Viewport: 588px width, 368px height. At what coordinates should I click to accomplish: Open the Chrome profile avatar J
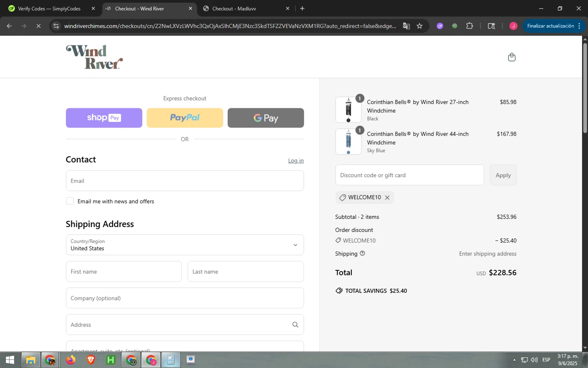(x=513, y=26)
